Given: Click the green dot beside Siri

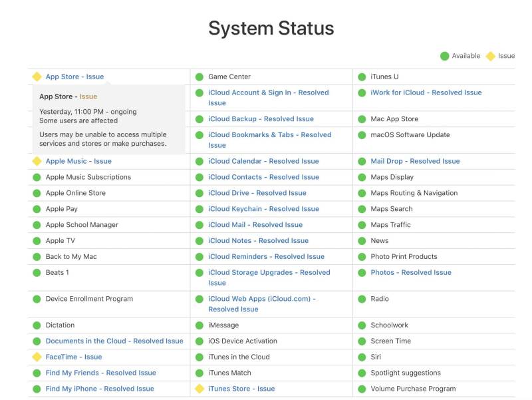Looking at the screenshot, I should (x=362, y=357).
